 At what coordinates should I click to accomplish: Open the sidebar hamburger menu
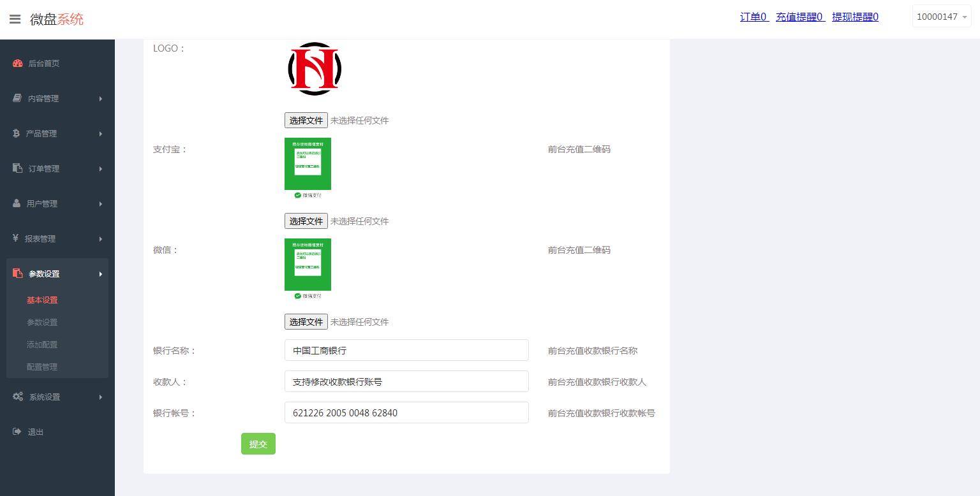15,18
